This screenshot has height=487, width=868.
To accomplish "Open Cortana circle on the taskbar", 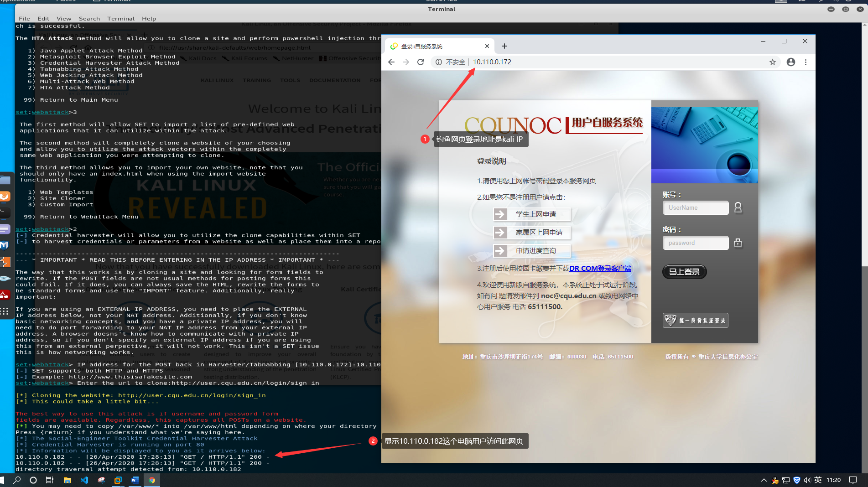I will click(33, 480).
